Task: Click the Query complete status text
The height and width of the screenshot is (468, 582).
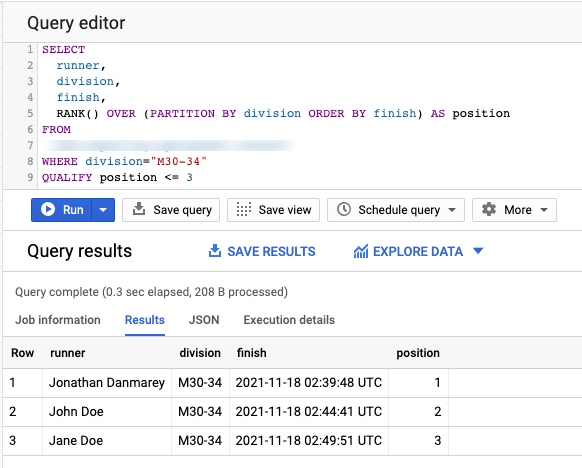Action: 151,292
